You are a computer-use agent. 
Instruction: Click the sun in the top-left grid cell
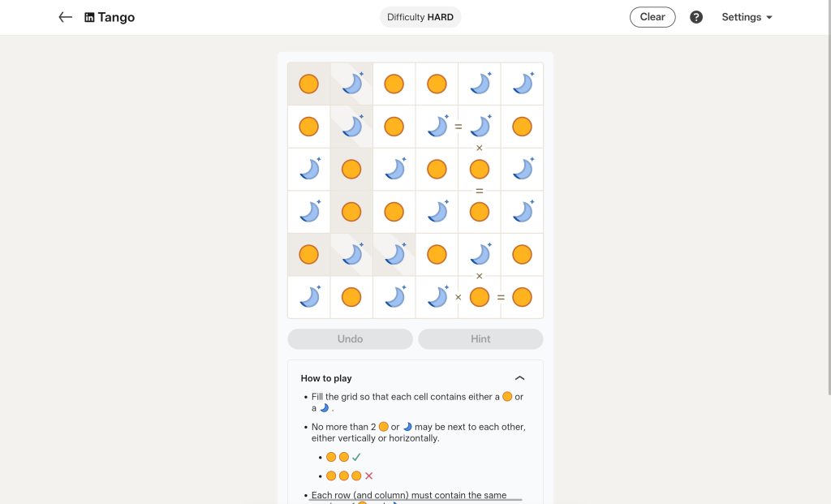pos(308,84)
